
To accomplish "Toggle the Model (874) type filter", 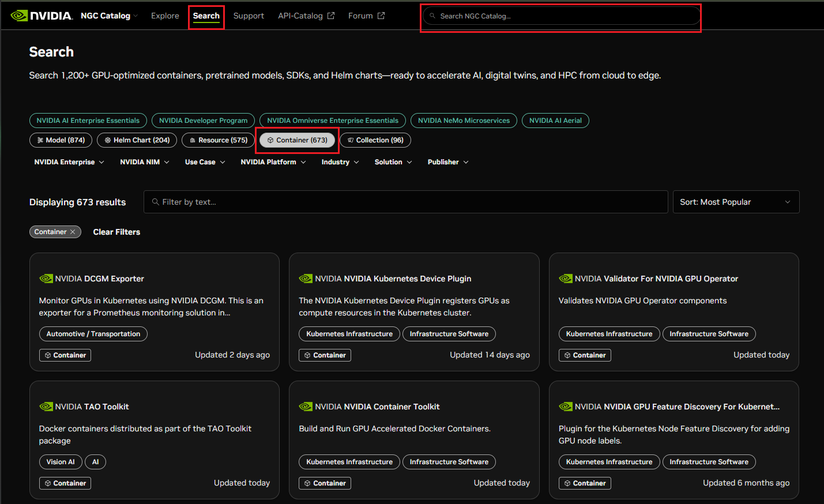I will click(x=61, y=140).
